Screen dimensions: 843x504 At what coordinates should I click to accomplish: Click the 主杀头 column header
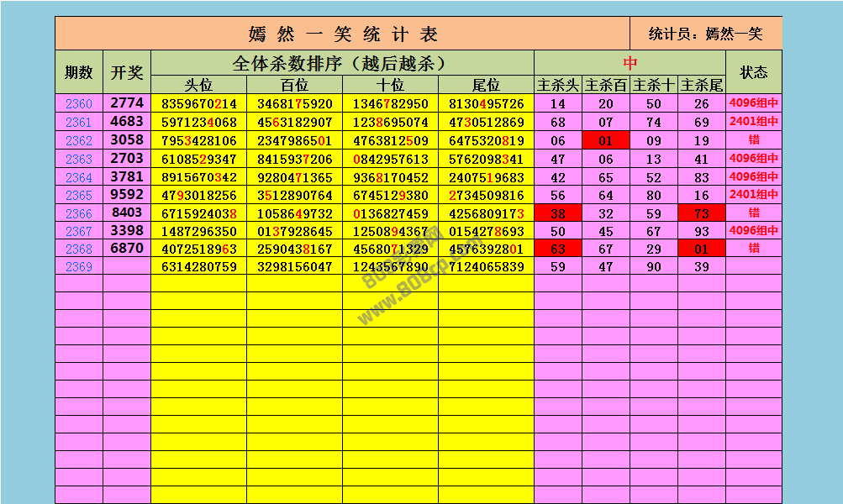pyautogui.click(x=558, y=85)
